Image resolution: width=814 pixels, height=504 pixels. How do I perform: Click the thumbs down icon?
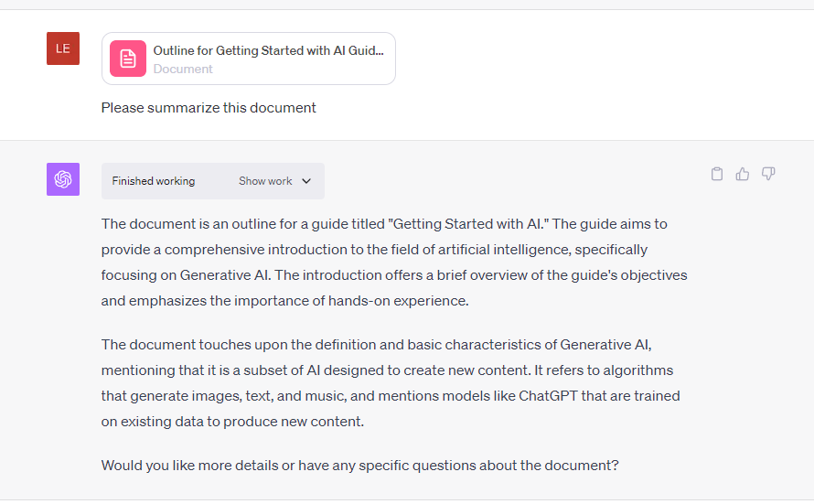[768, 174]
